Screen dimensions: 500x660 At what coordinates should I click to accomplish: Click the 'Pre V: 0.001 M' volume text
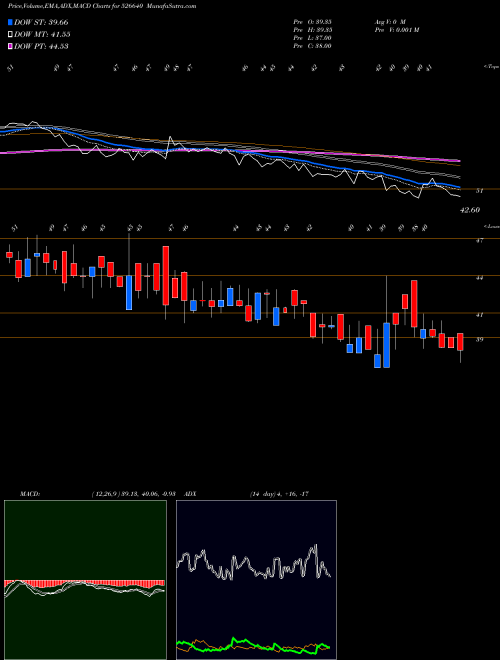[396, 29]
